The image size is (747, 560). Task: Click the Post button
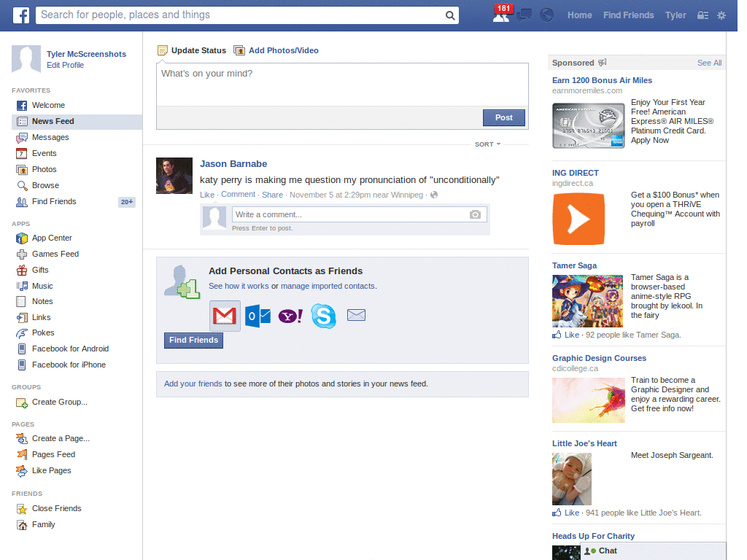pos(503,117)
